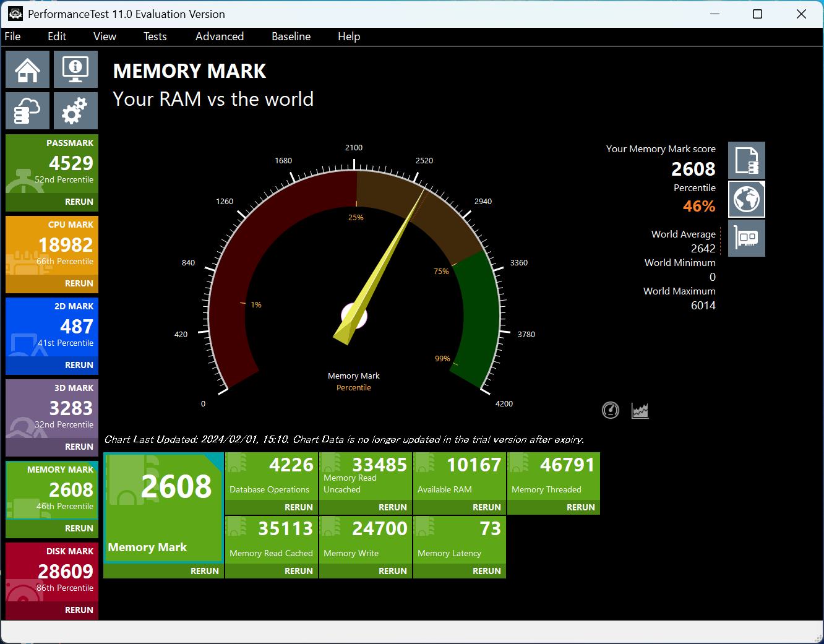Open the Help menu
This screenshot has height=644, width=824.
pyautogui.click(x=349, y=36)
